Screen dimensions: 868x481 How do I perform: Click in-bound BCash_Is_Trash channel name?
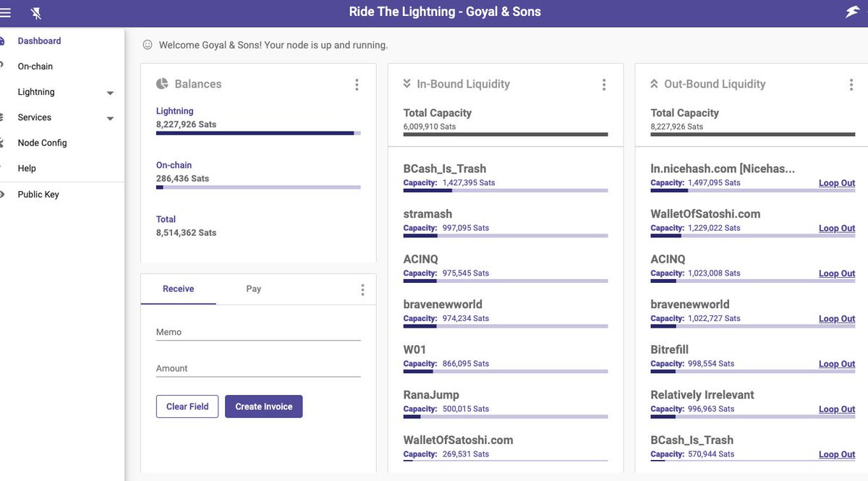coord(445,169)
